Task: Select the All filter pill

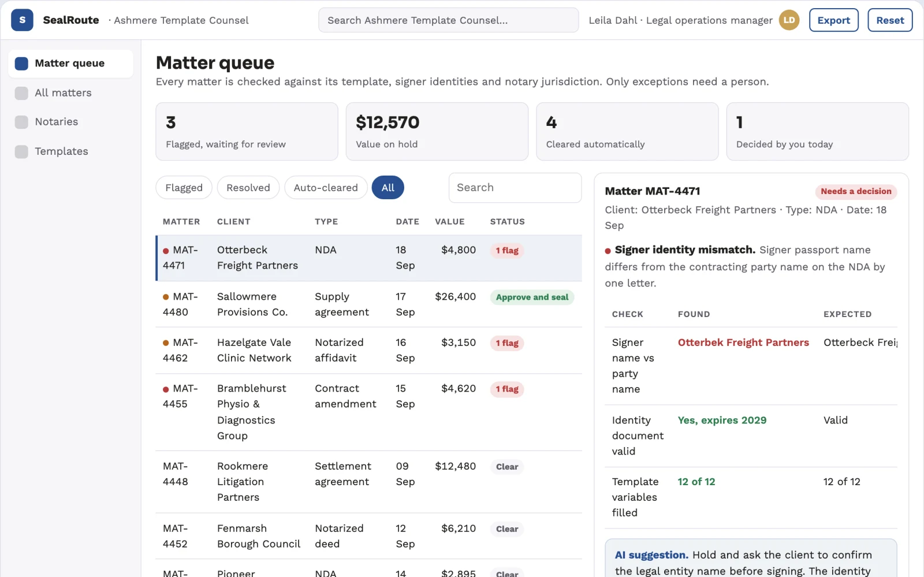Action: tap(388, 188)
